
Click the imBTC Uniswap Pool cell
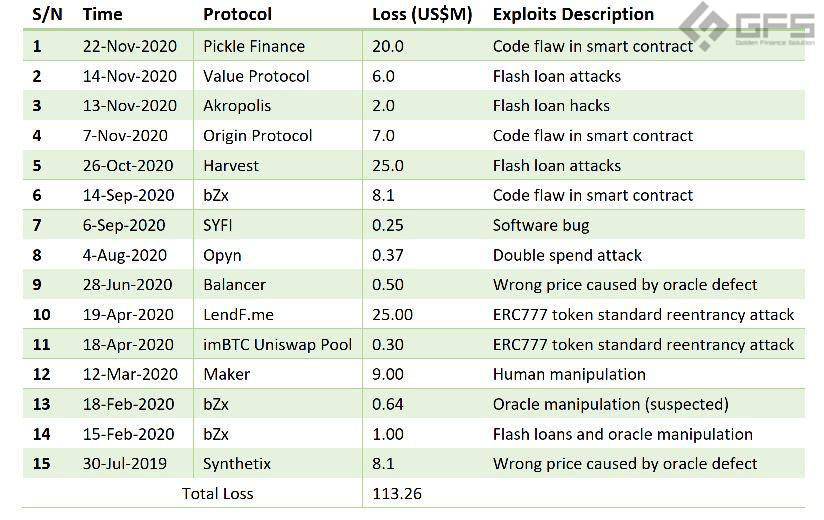[x=277, y=345]
